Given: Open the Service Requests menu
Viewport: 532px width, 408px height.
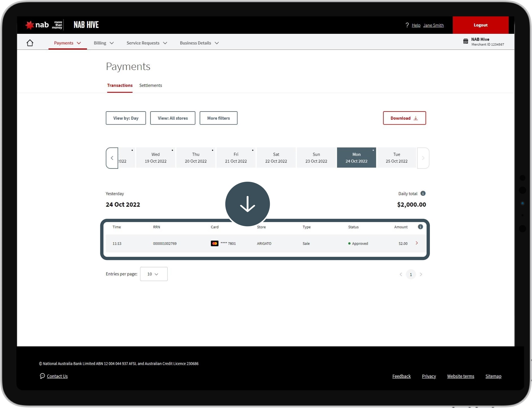Looking at the screenshot, I should pyautogui.click(x=147, y=43).
